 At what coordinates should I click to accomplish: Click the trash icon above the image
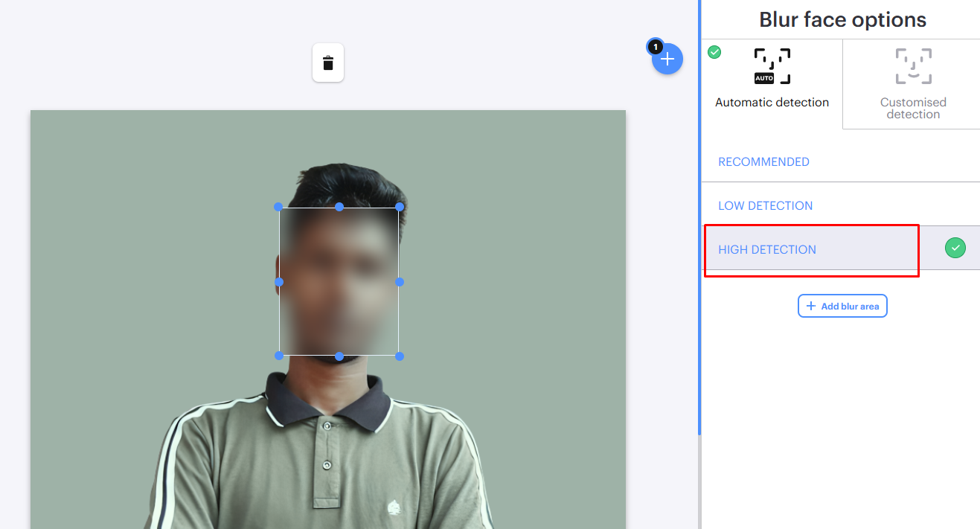[327, 62]
